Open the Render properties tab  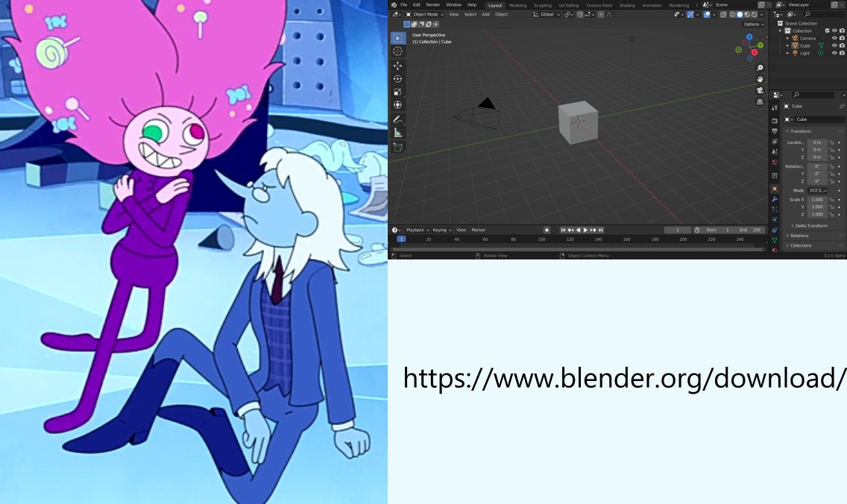[775, 121]
